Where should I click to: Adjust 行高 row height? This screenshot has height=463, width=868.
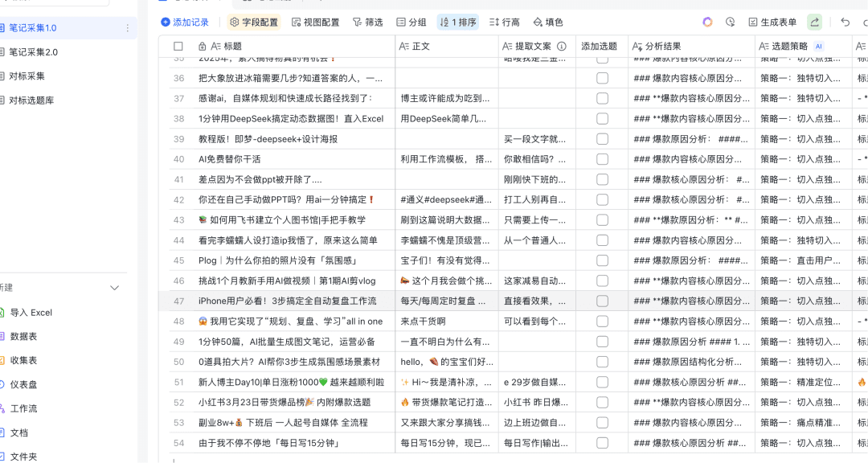[x=504, y=23]
